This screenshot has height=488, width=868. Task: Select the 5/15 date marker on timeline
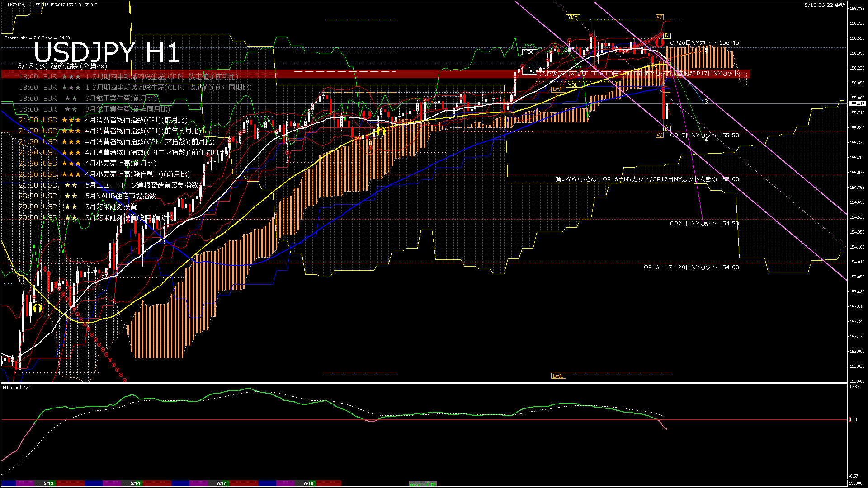tap(222, 483)
